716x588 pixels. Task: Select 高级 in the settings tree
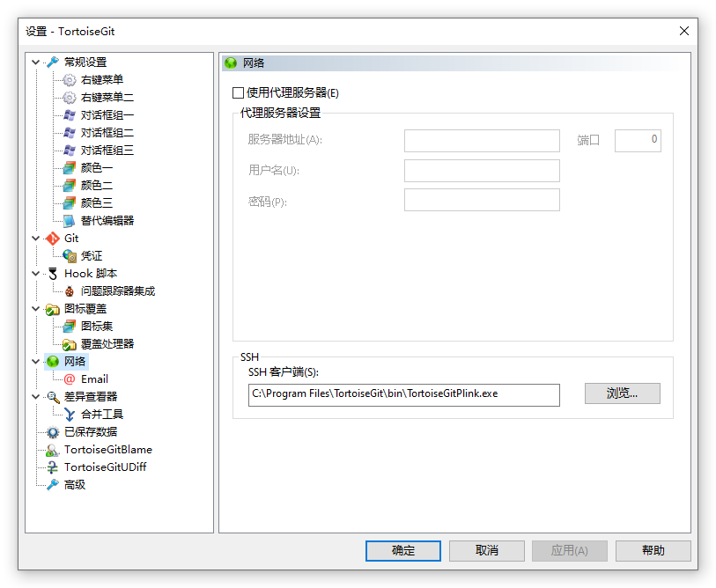click(x=75, y=485)
